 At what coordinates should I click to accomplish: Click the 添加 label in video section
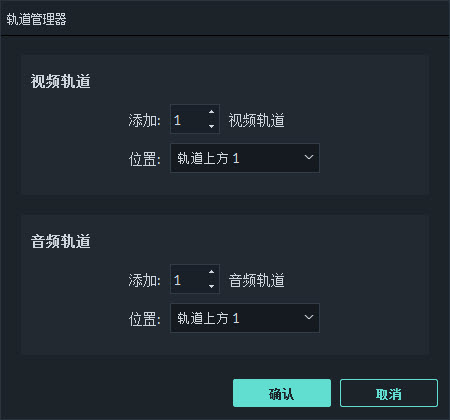pos(144,120)
